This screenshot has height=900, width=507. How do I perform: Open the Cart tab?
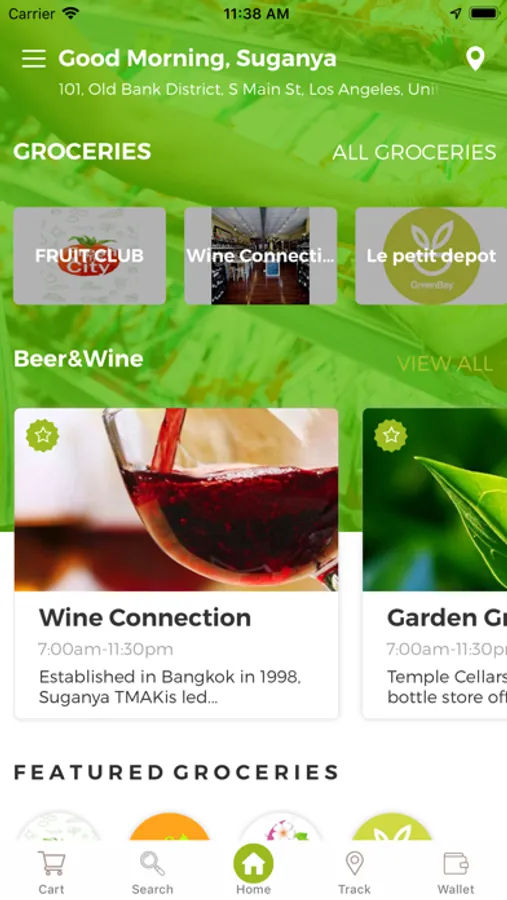point(51,872)
